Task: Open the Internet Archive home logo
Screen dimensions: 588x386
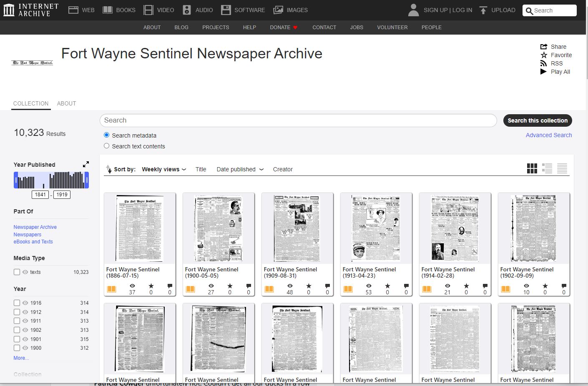Action: point(31,10)
